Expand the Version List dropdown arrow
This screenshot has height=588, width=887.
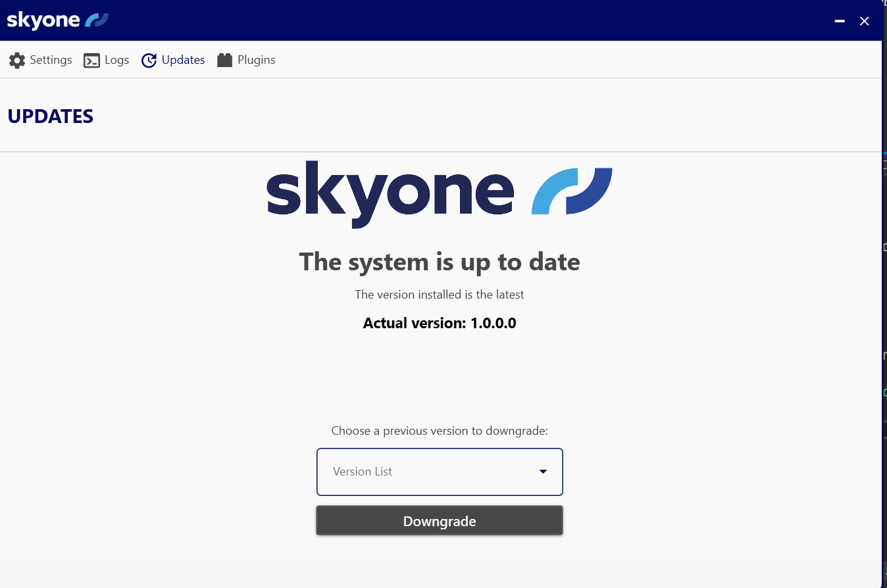544,472
